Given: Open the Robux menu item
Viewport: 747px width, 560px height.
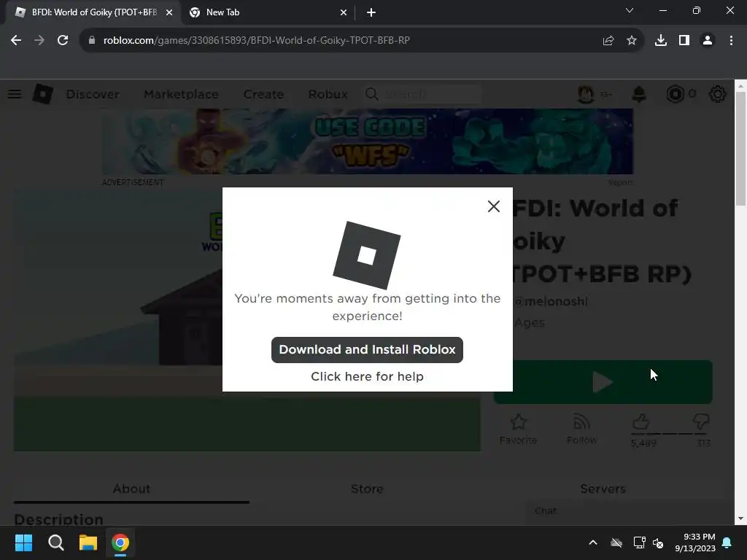Looking at the screenshot, I should (x=328, y=94).
